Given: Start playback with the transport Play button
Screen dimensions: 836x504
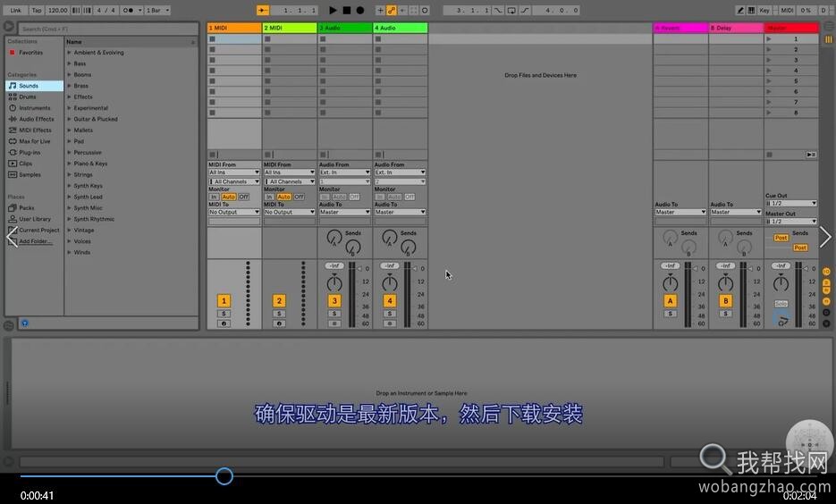Looking at the screenshot, I should tap(333, 10).
